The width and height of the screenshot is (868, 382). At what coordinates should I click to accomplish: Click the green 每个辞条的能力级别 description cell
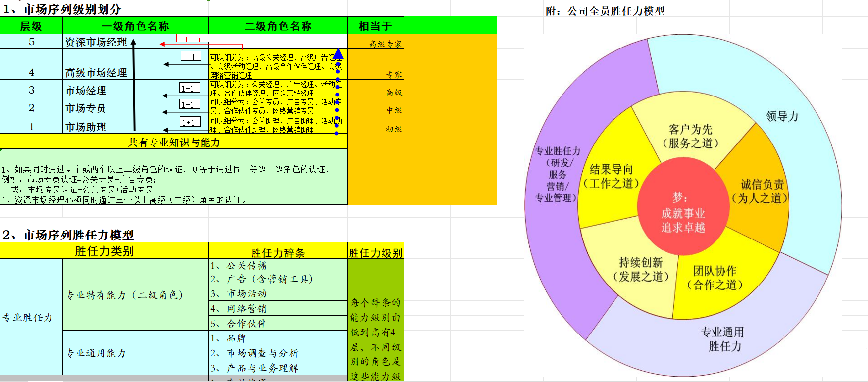point(375,319)
